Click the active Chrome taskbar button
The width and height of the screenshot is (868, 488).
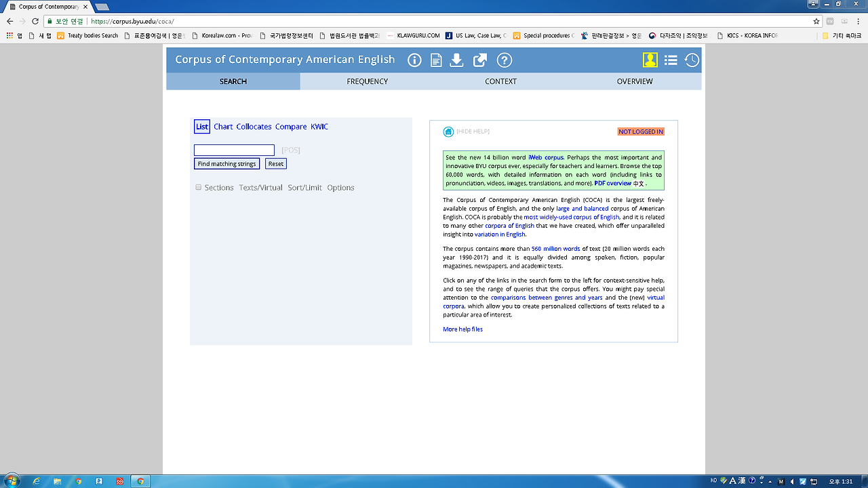[140, 481]
